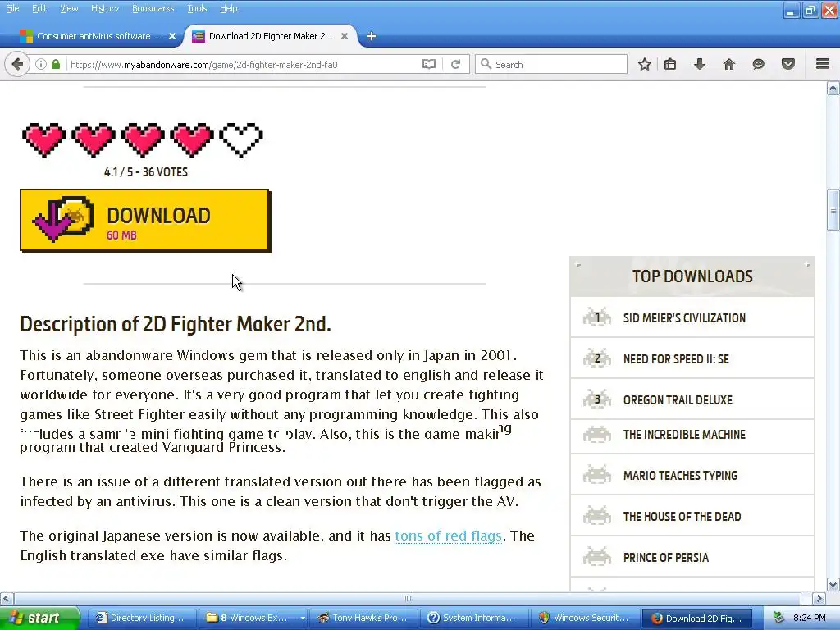Rate with the third heart

coord(143,139)
